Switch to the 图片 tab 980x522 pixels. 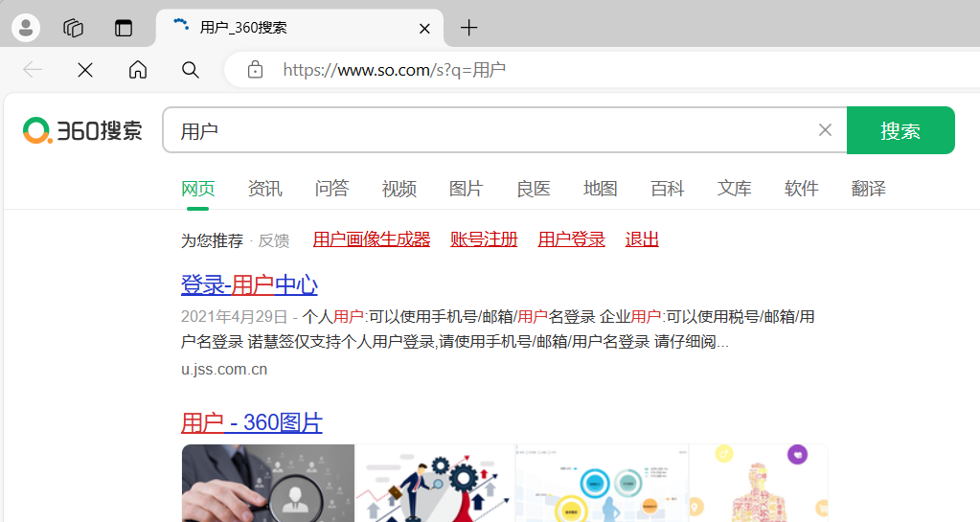(x=467, y=188)
